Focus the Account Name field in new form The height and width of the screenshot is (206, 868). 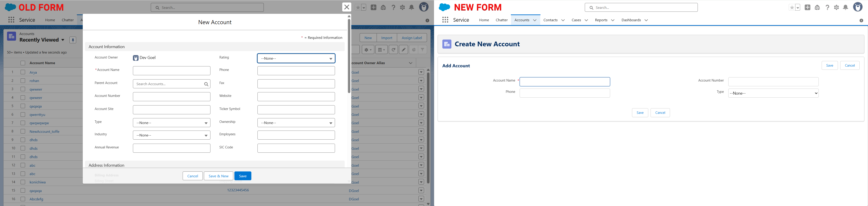[565, 82]
